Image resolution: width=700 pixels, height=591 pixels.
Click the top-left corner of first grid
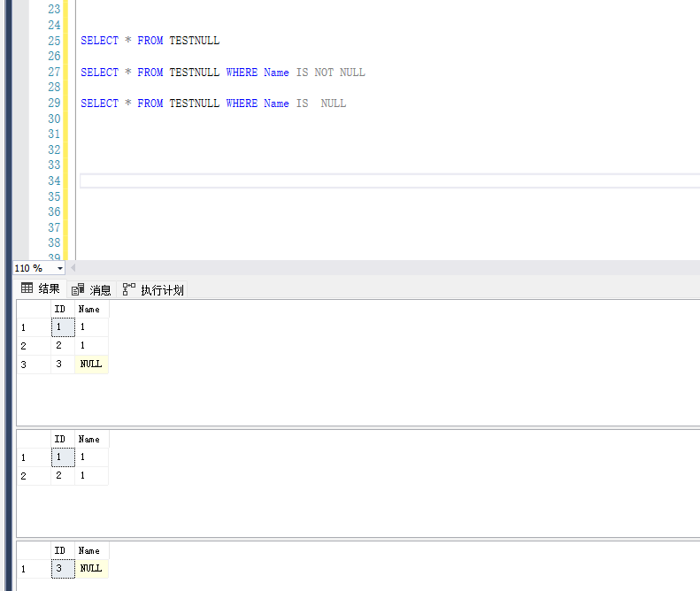point(33,309)
